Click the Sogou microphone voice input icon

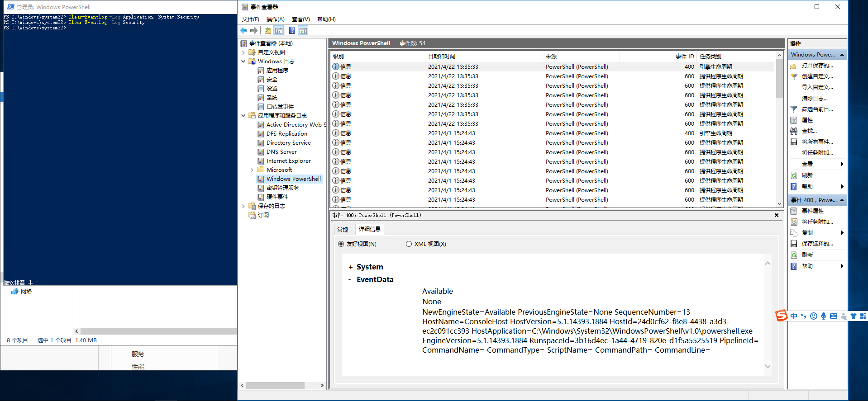coord(824,316)
